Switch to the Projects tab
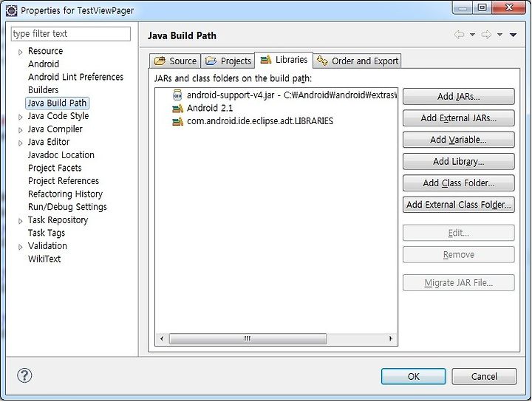This screenshot has width=532, height=402. click(x=228, y=61)
